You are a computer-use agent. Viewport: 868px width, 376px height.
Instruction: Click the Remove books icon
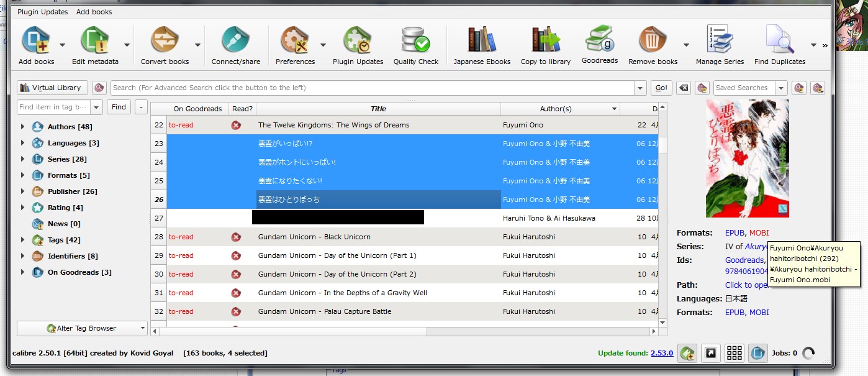(653, 40)
